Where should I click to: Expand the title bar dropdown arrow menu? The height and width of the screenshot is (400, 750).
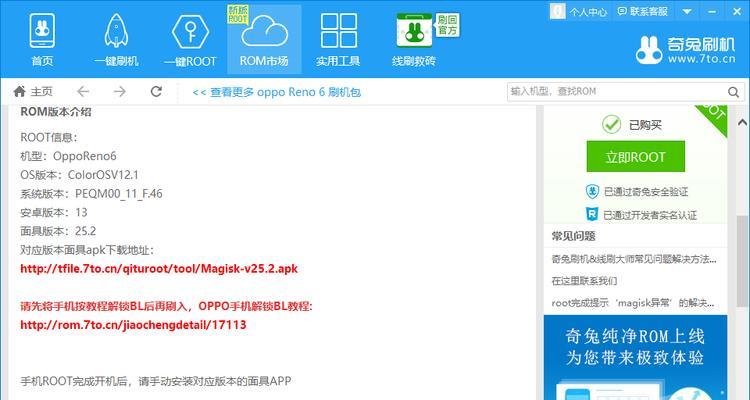click(686, 11)
